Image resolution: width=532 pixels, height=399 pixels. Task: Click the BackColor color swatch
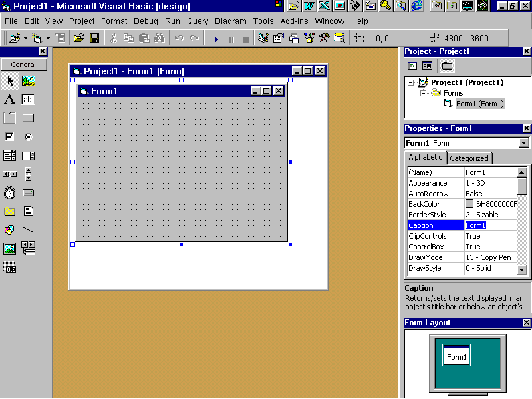click(x=469, y=204)
